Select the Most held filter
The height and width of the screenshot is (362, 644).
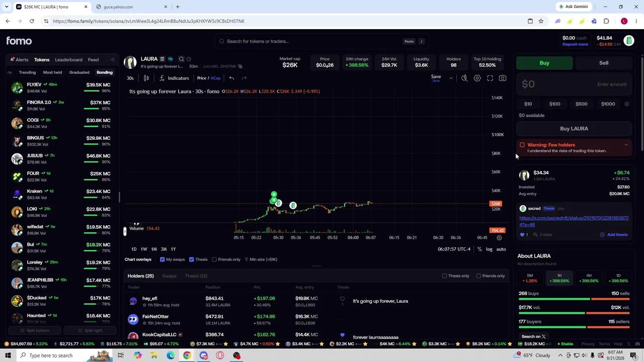pyautogui.click(x=52, y=72)
